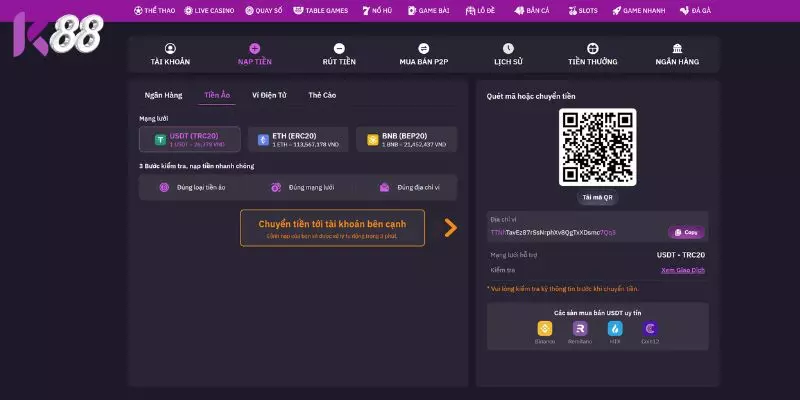Viewport: 800px width, 400px height.
Task: Click the Tải mã QR button
Action: pos(597,197)
